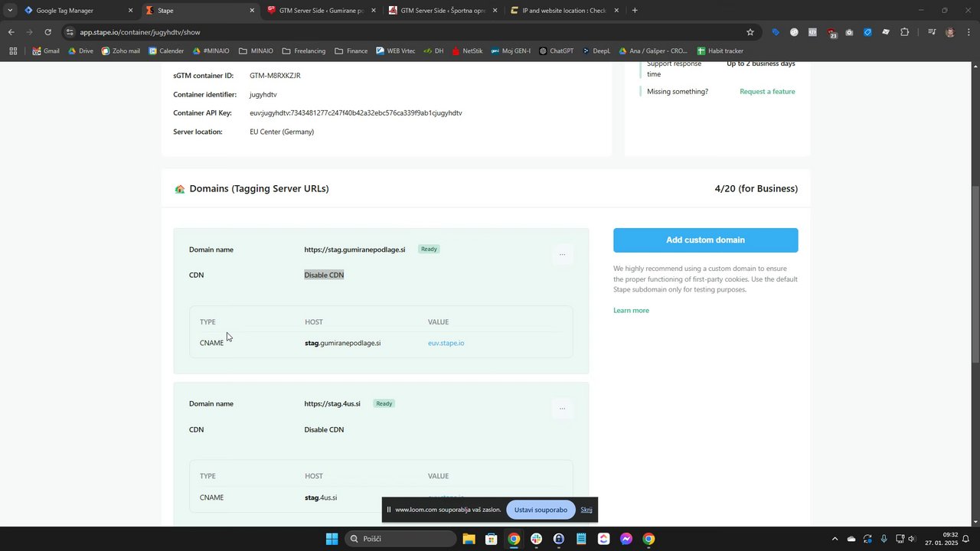Viewport: 980px width, 551px height.
Task: Open the NetStik bookmark
Action: pos(467,51)
